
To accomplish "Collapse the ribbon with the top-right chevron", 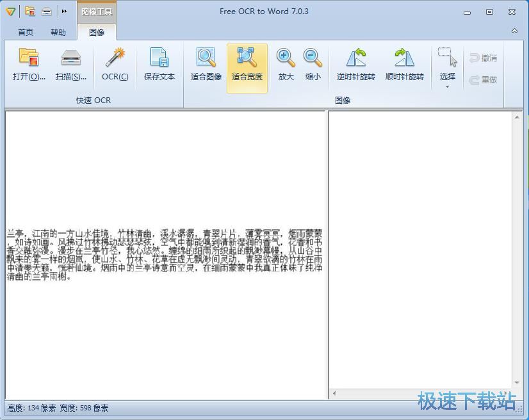I will 514,30.
